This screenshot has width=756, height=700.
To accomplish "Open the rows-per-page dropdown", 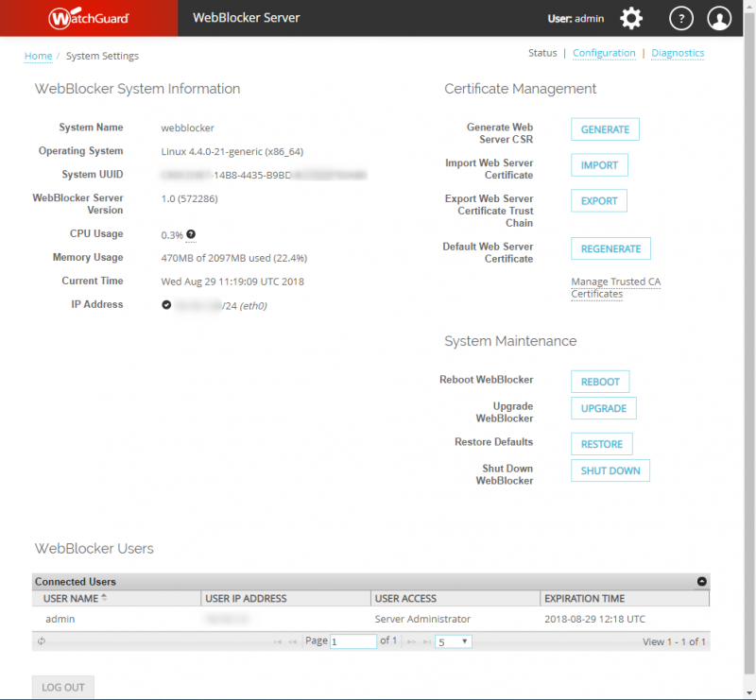I will (x=452, y=640).
